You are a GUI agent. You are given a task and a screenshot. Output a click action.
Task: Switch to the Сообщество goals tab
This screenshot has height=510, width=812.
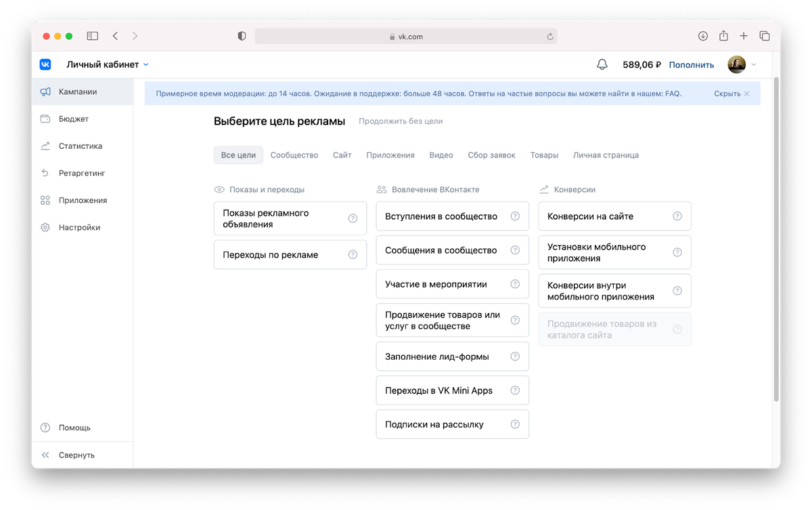tap(294, 155)
